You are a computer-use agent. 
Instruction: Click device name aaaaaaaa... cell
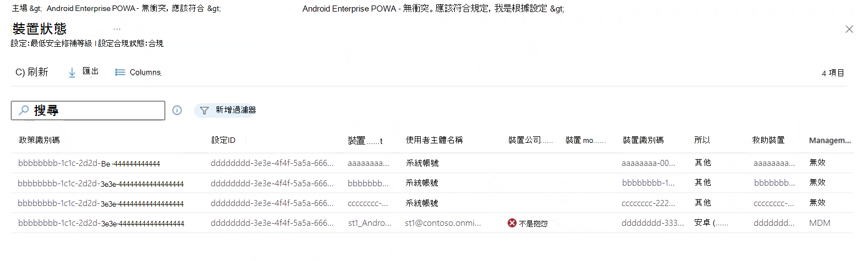pos(368,163)
